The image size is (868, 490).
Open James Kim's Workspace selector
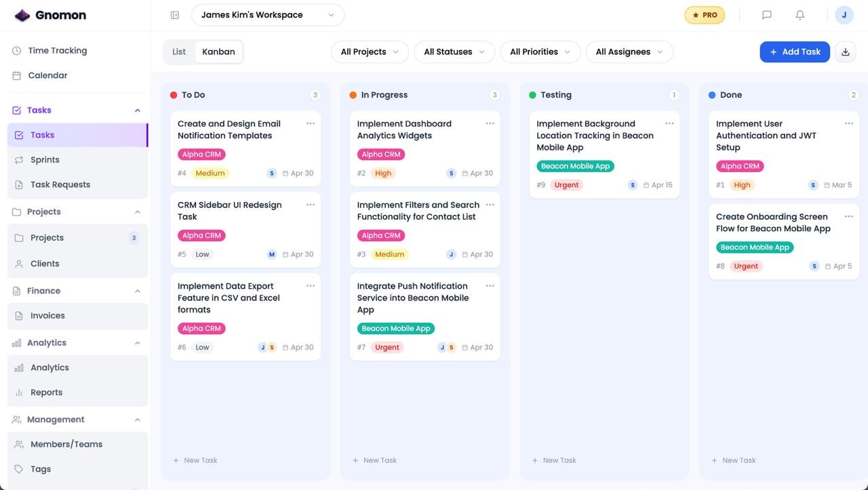tap(268, 15)
